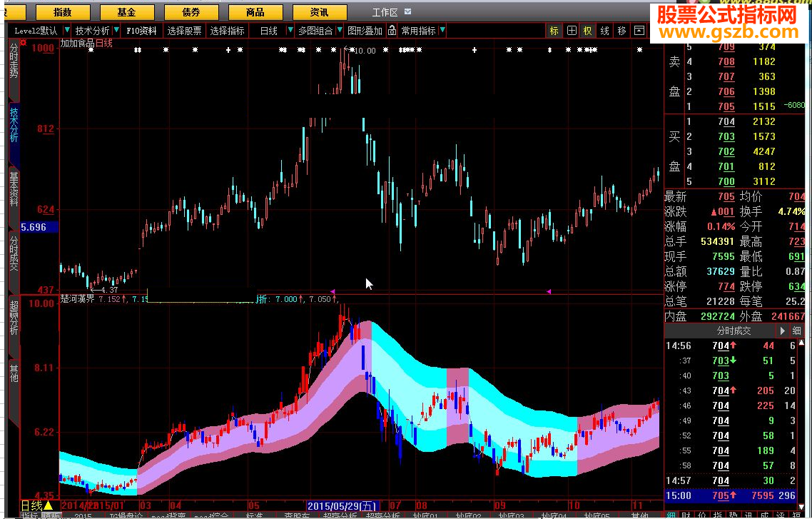Image resolution: width=812 pixels, height=519 pixels.
Task: Click the 2015/05/29 date marker on timeline
Action: click(343, 505)
